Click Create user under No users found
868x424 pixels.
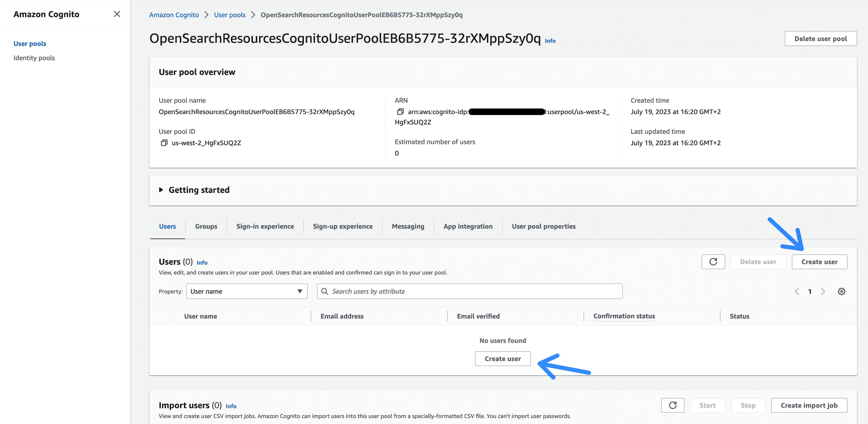(x=503, y=359)
